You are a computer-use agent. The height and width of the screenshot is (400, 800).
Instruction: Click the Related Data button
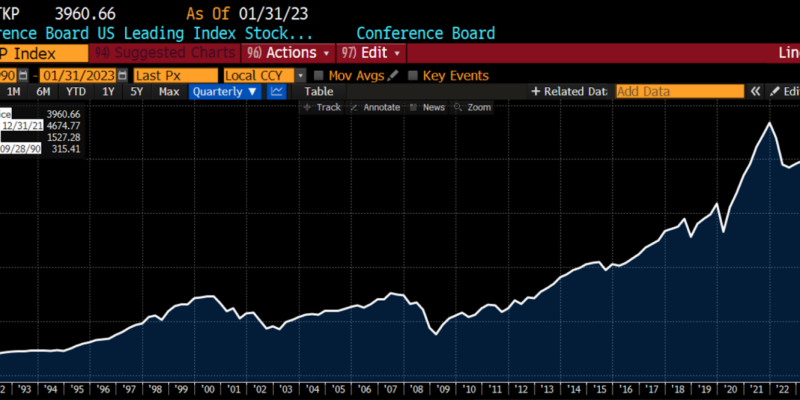tap(569, 91)
